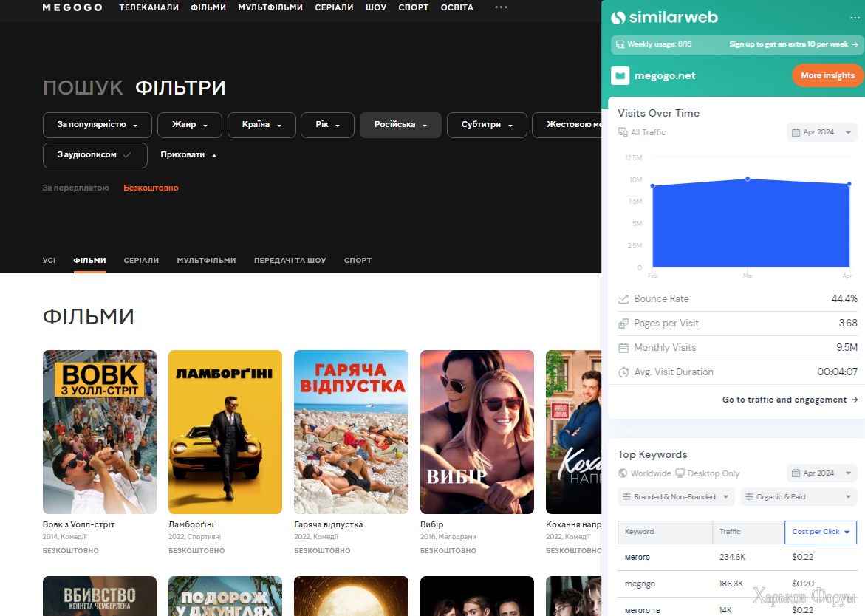Image resolution: width=865 pixels, height=616 pixels.
Task: Open the Субтитри filter dropdown
Action: pos(487,125)
